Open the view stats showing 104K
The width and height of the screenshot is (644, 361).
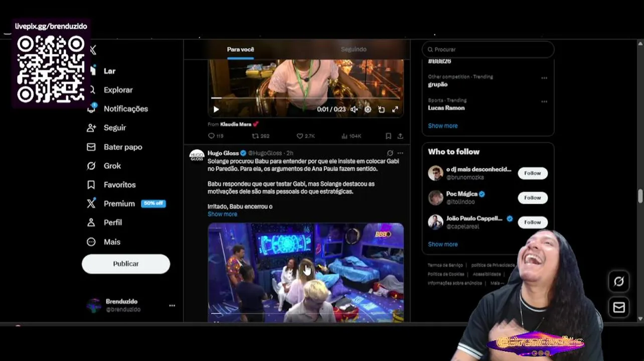click(351, 136)
